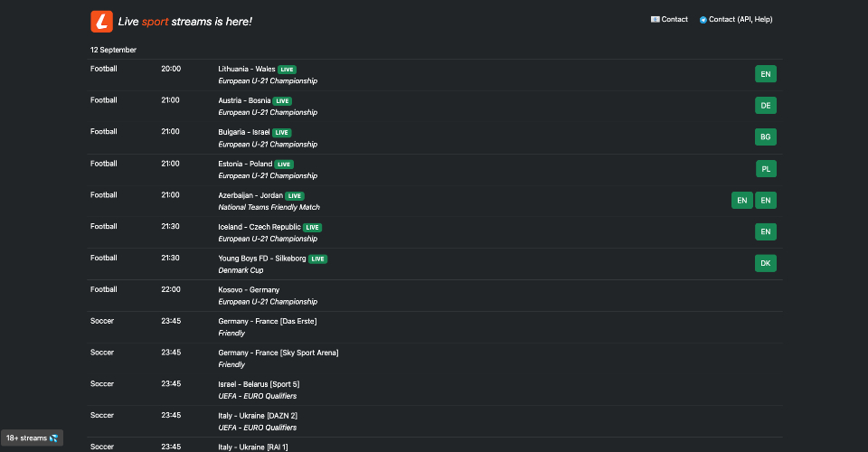Image resolution: width=868 pixels, height=452 pixels.
Task: Click LIVE badge on Austria - Bosnia
Action: pyautogui.click(x=282, y=101)
